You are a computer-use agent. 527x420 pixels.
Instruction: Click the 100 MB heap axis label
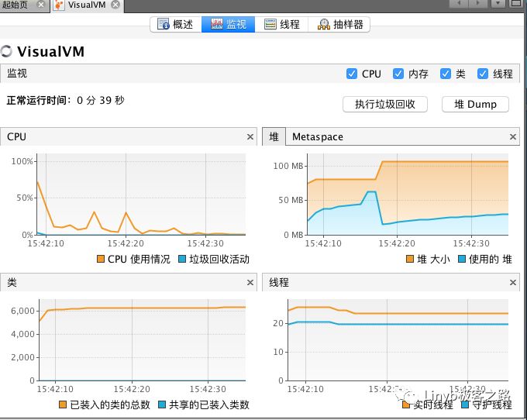[x=288, y=166]
